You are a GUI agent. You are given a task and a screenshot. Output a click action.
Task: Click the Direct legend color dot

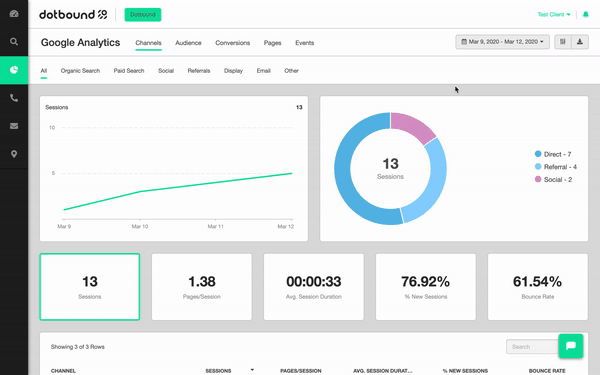coord(538,154)
